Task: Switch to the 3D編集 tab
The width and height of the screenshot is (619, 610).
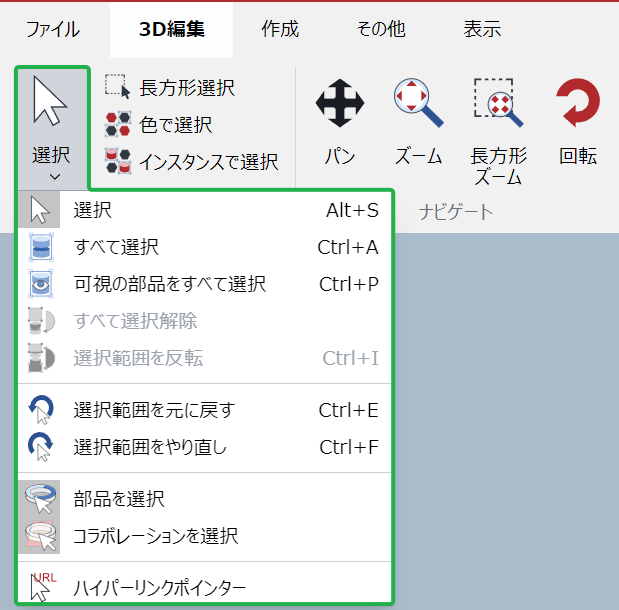Action: click(x=171, y=30)
